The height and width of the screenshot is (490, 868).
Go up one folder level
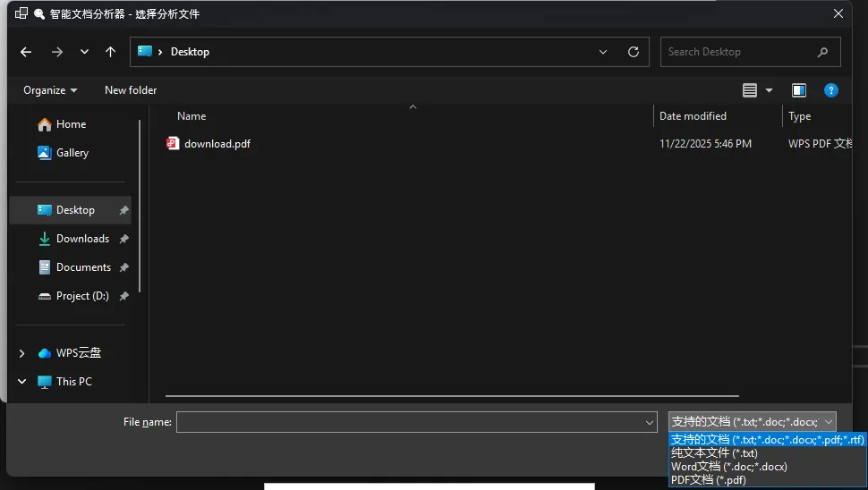tap(111, 52)
